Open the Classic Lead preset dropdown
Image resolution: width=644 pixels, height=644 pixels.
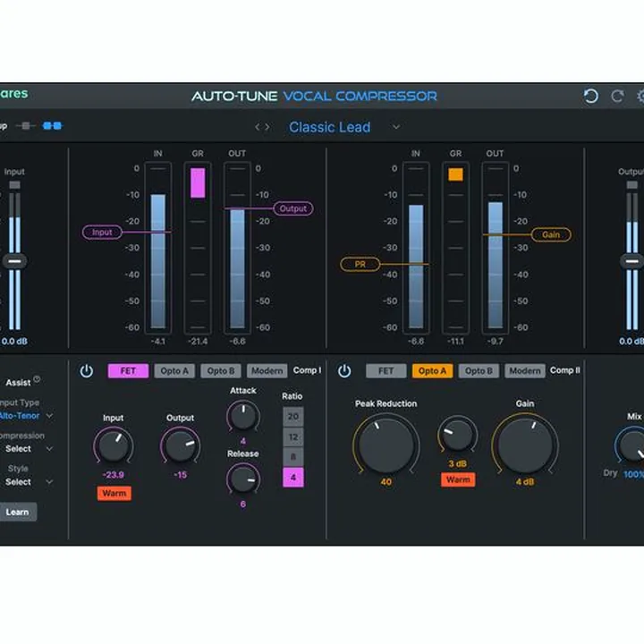(396, 127)
